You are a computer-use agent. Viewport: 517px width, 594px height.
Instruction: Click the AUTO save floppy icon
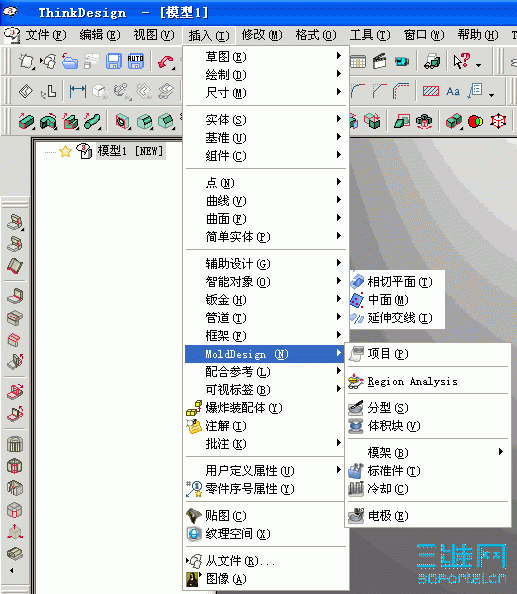point(135,61)
